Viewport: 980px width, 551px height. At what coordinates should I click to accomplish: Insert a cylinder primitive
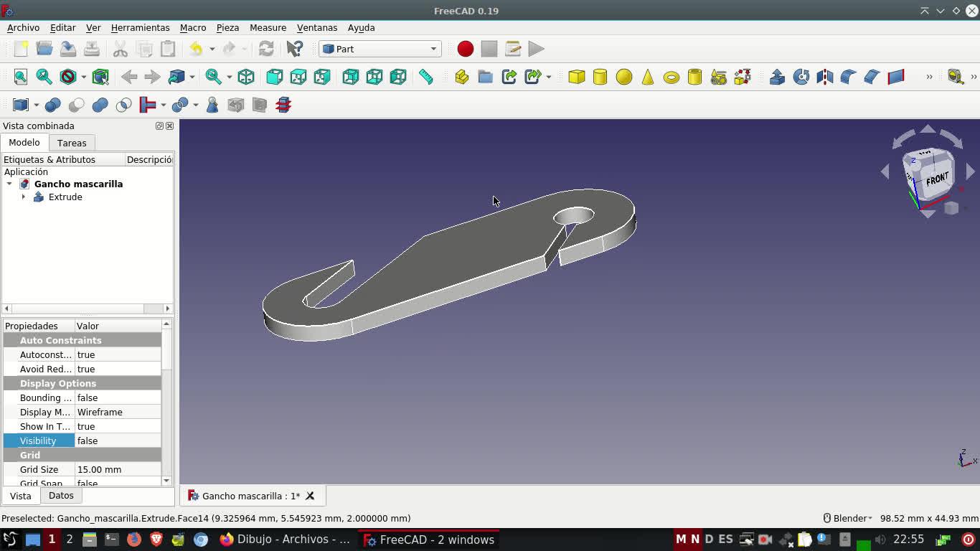[600, 77]
